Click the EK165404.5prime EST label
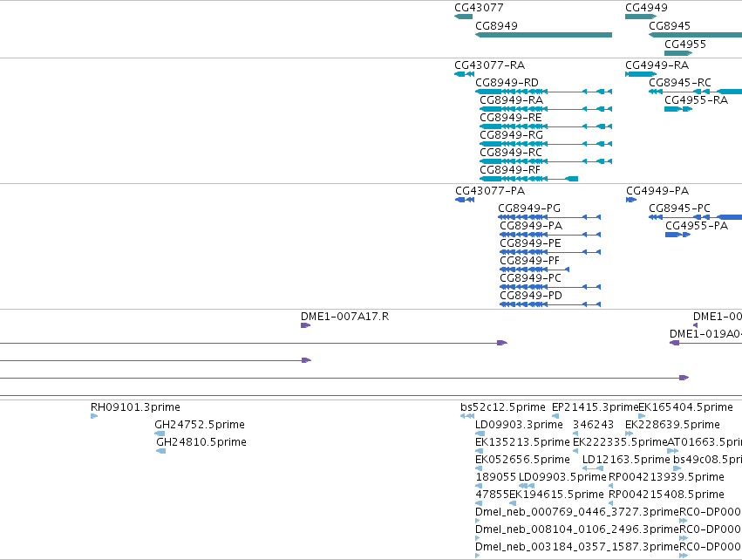742x560 pixels. coord(685,407)
